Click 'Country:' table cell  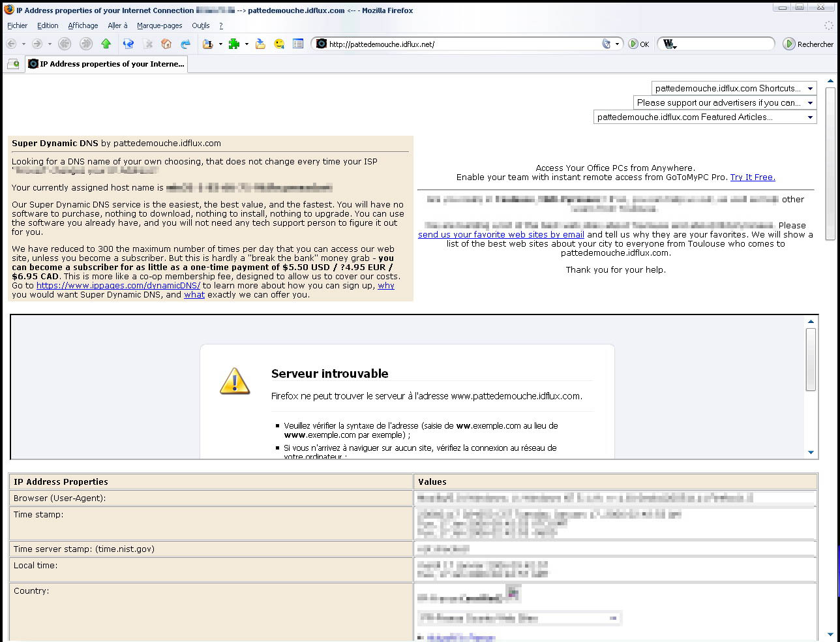(x=211, y=612)
